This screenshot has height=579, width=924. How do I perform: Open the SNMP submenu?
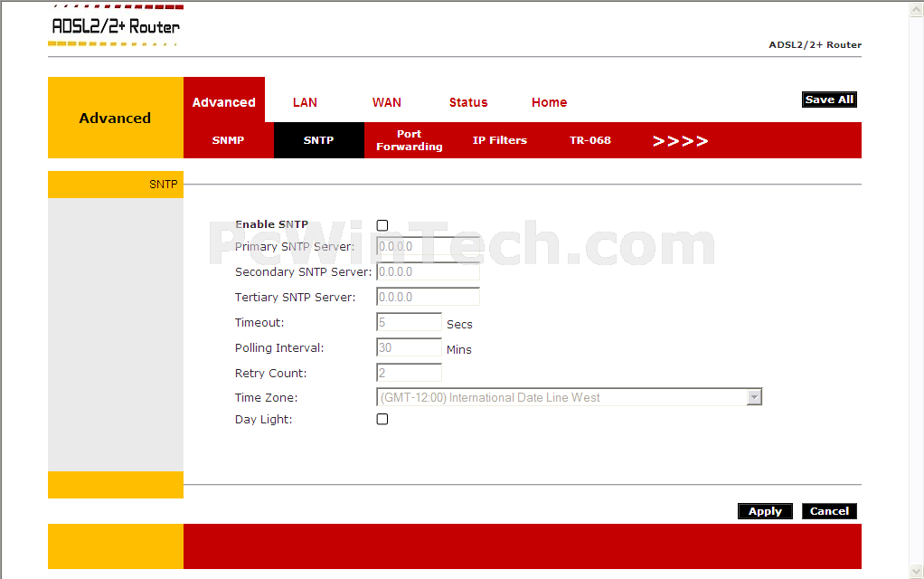point(228,140)
